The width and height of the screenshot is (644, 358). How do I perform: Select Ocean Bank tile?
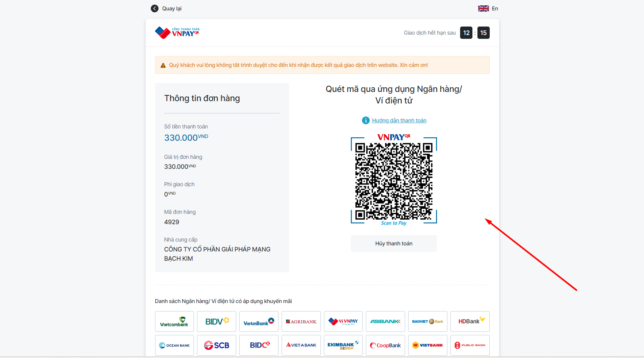point(174,345)
